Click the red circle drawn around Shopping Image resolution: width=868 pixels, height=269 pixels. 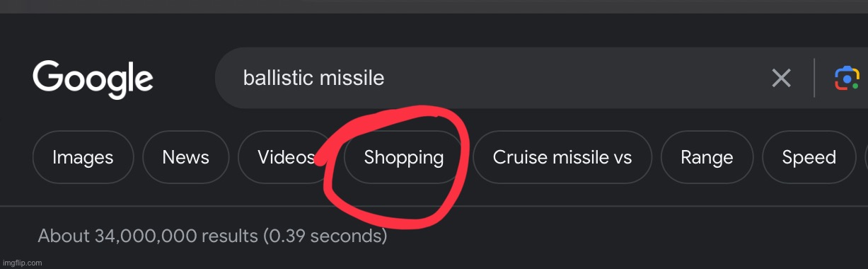[394, 164]
